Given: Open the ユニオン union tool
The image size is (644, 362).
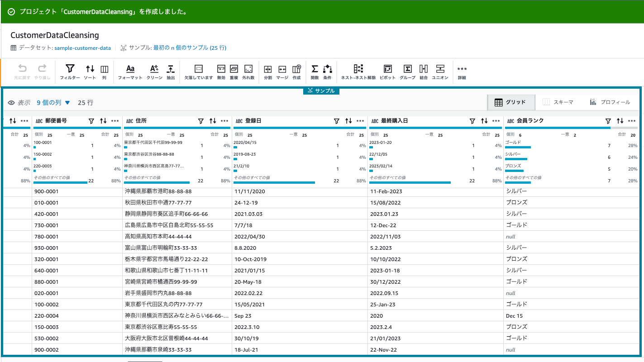Looking at the screenshot, I should tap(440, 72).
